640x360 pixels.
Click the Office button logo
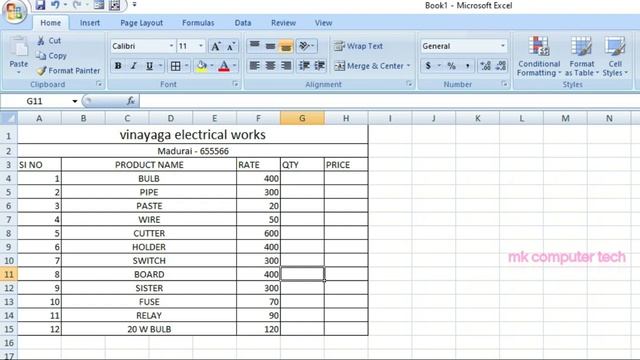(x=15, y=11)
